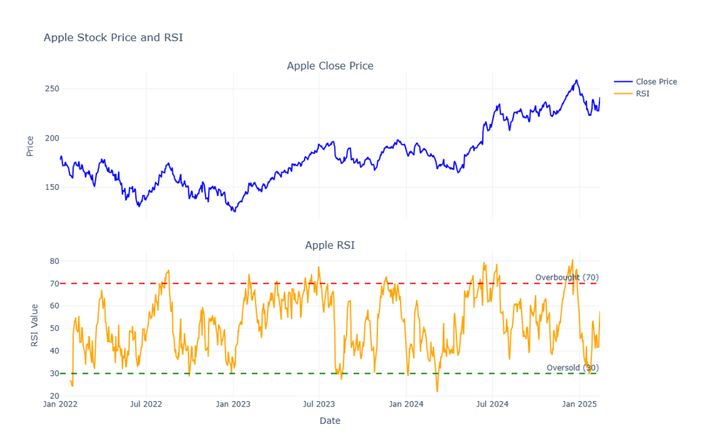Click the 'Jan 2022' x-axis tick label

(61, 404)
